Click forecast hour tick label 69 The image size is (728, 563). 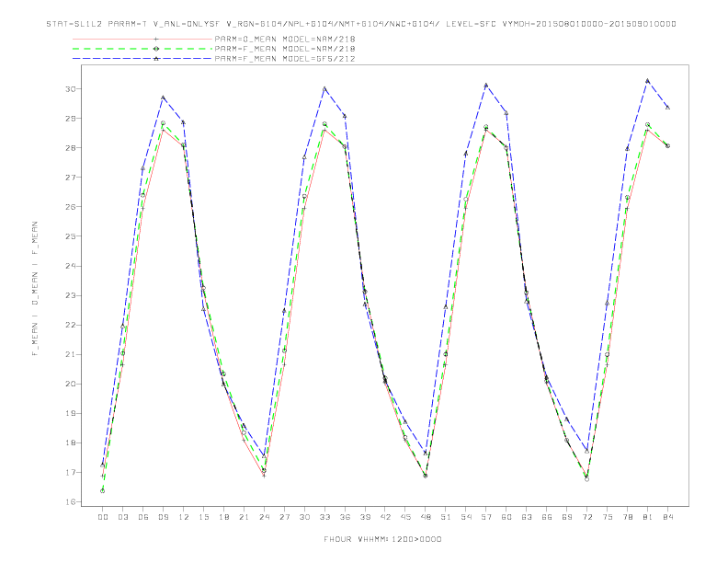click(567, 517)
